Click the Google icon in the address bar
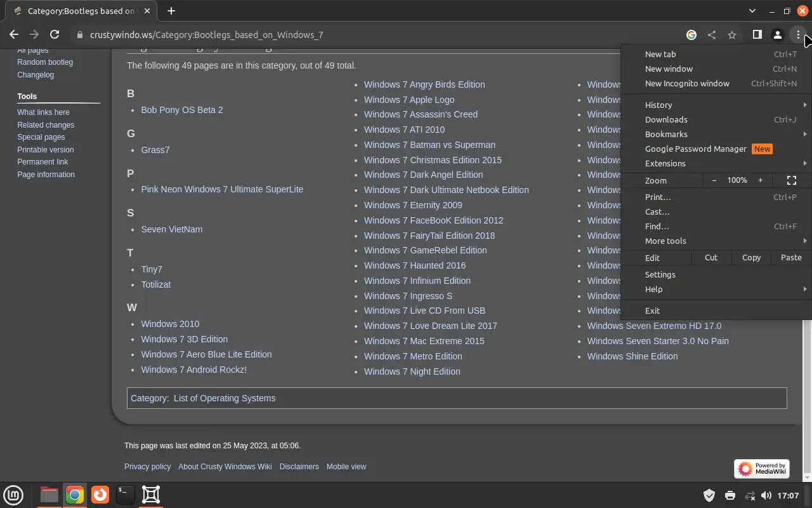The height and width of the screenshot is (508, 812). (691, 35)
